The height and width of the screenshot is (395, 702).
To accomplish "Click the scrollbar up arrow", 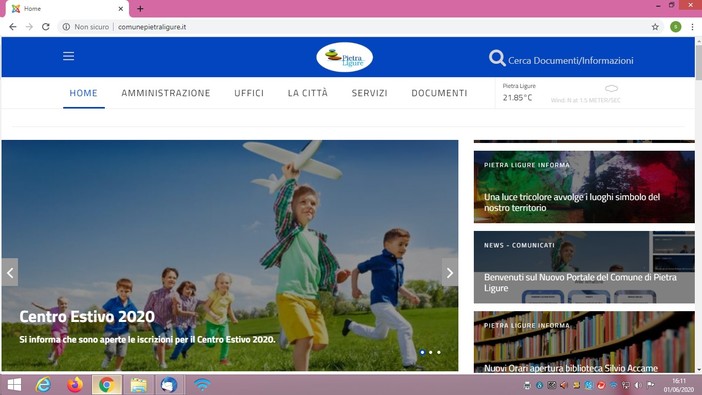I will tap(698, 41).
